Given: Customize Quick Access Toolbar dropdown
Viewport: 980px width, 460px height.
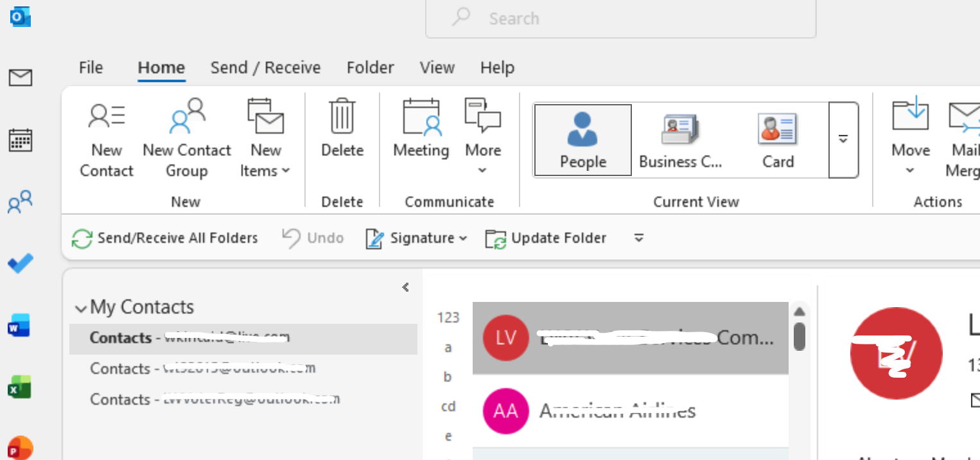Looking at the screenshot, I should coord(639,238).
